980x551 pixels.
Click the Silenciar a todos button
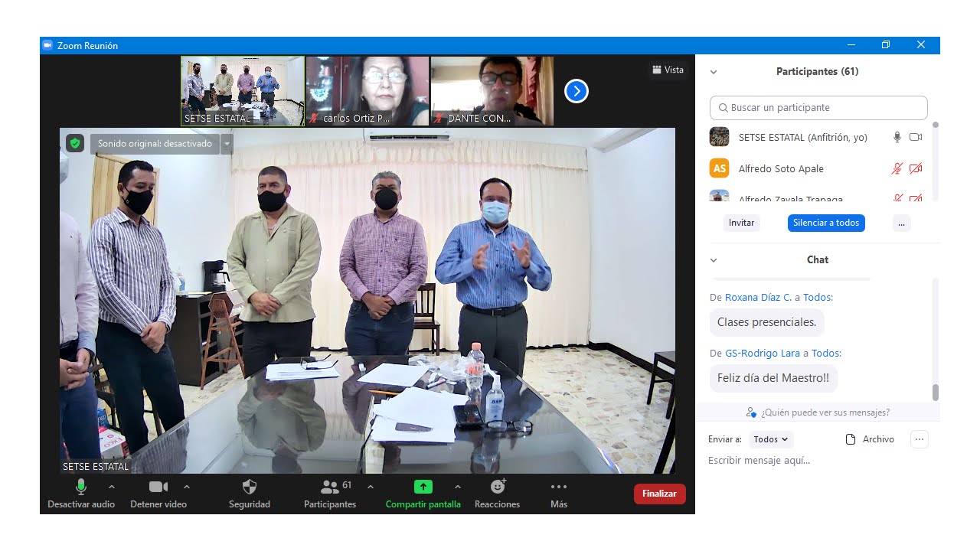pos(826,223)
